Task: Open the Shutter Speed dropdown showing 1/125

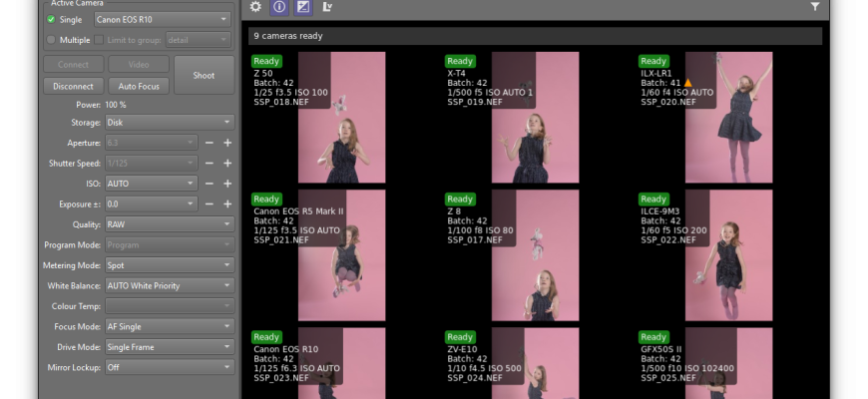Action: click(x=151, y=164)
